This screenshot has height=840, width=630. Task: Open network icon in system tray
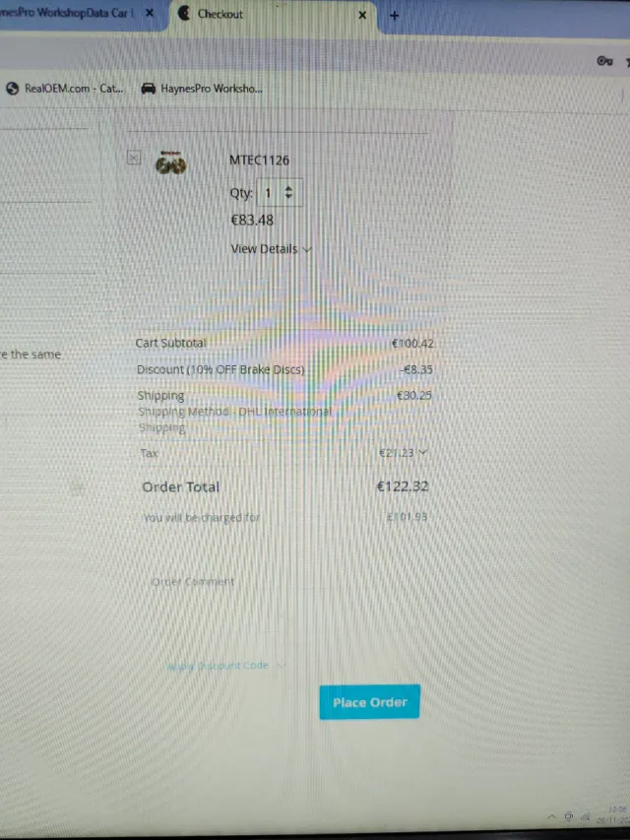click(x=568, y=817)
